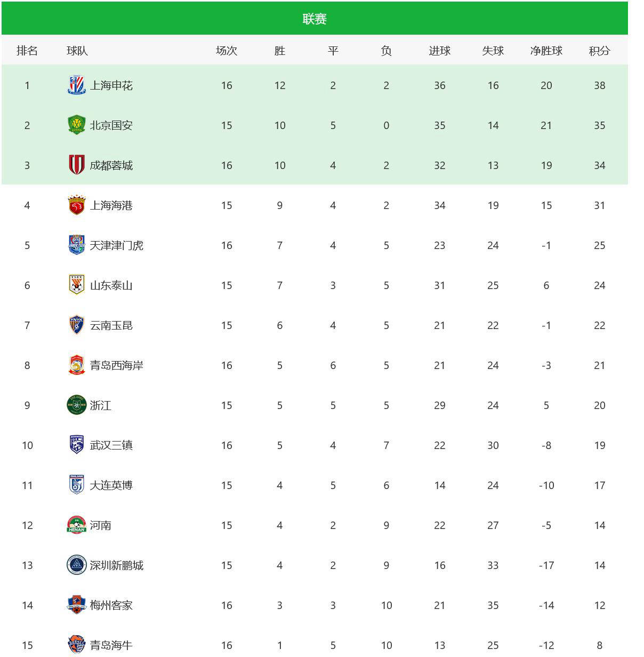
Task: Click the Tianjin Jinmen Tiger (天津津门虎) badge
Action: (x=76, y=245)
